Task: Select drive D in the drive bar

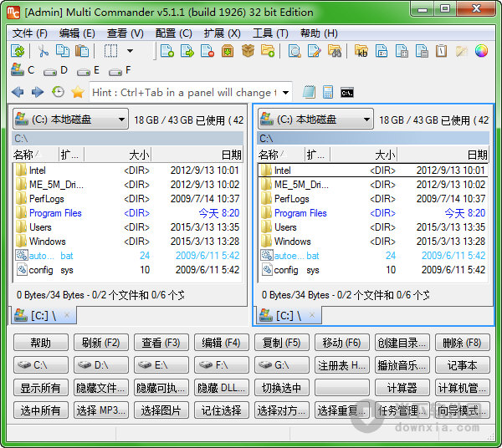Action: tap(55, 70)
